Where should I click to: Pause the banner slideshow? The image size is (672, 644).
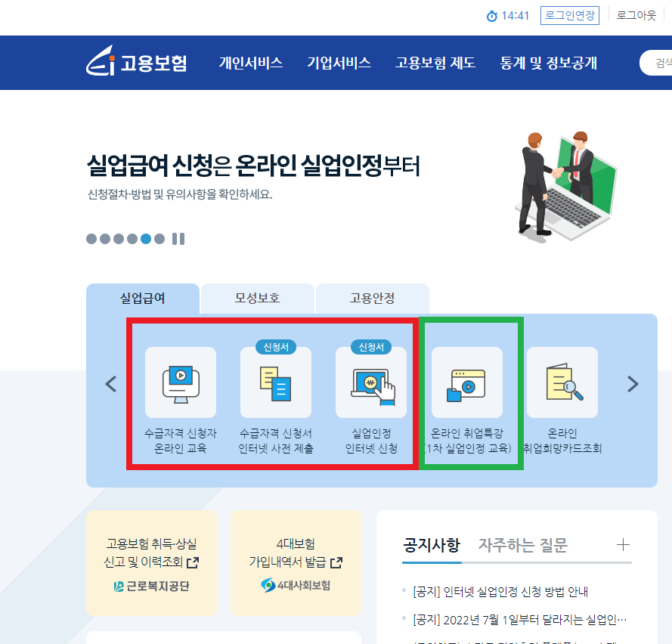(x=178, y=239)
